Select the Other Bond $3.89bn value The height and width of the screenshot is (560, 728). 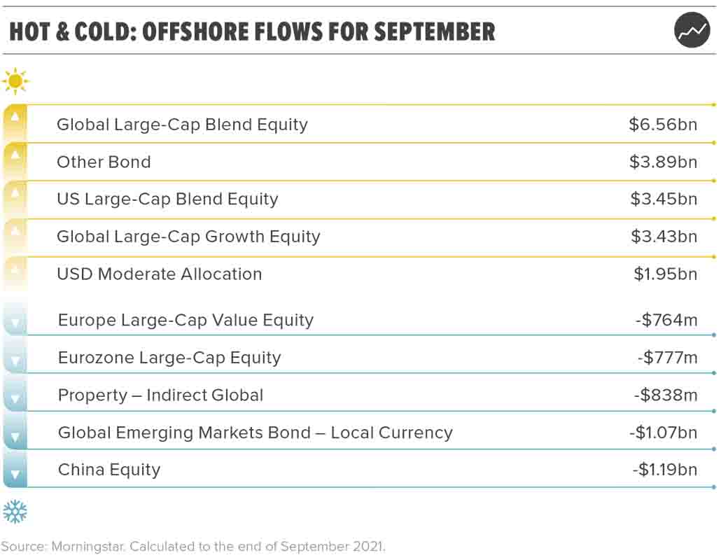[x=663, y=162]
